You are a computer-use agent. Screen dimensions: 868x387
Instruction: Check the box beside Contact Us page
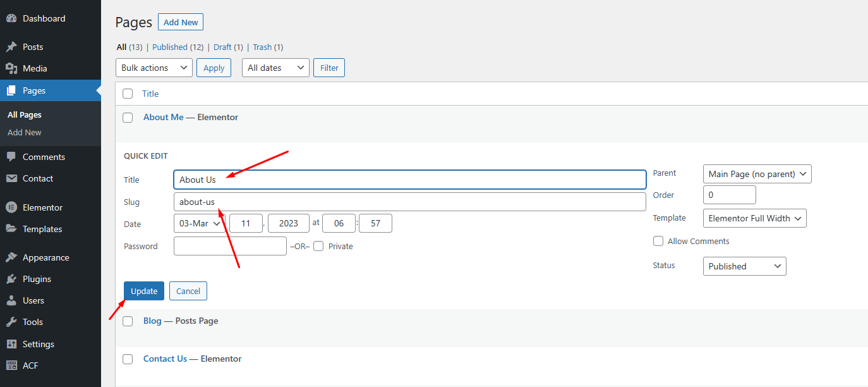pyautogui.click(x=128, y=359)
